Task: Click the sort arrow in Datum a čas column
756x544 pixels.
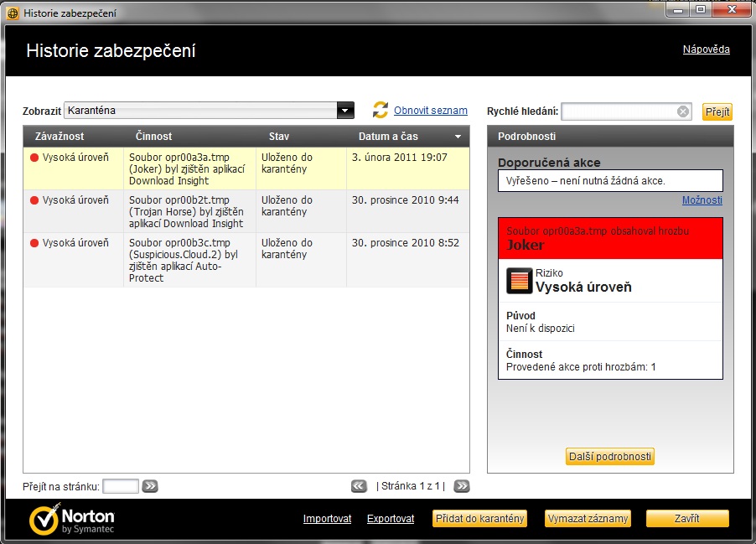Action: point(458,137)
